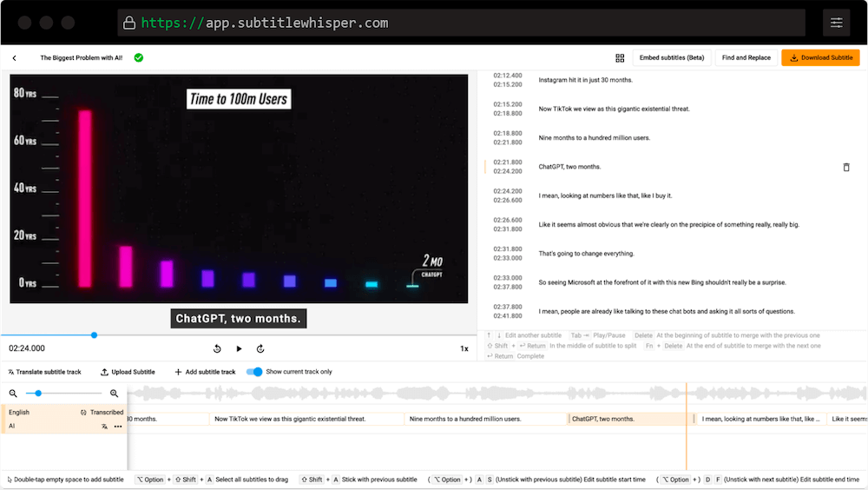Click the video preview frame
Viewport: 868px width, 490px height.
click(x=239, y=189)
